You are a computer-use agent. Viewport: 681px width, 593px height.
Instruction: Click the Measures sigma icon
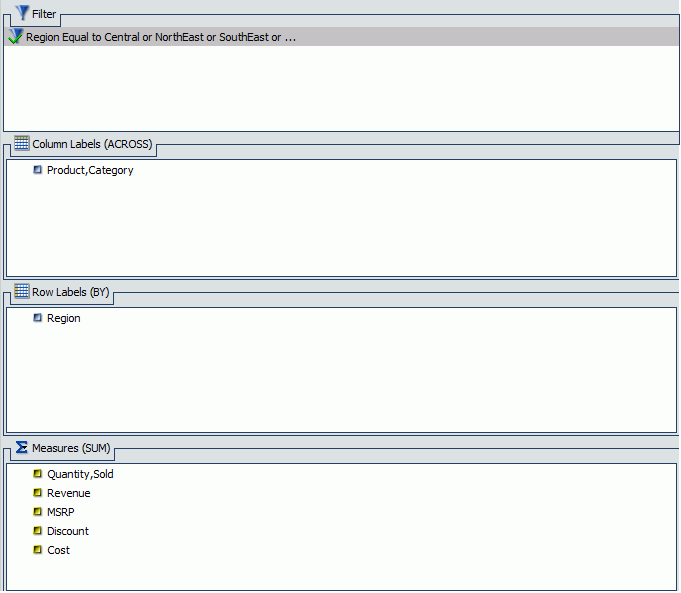pos(21,447)
